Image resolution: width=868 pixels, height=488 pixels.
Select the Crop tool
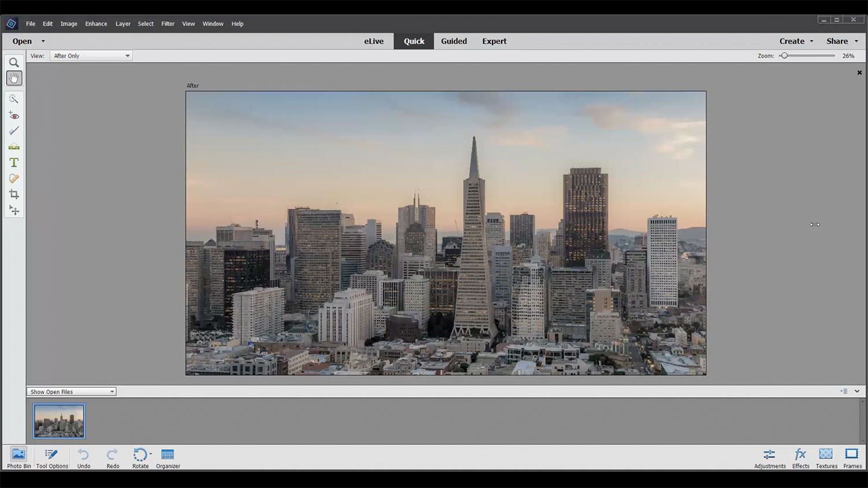click(14, 194)
